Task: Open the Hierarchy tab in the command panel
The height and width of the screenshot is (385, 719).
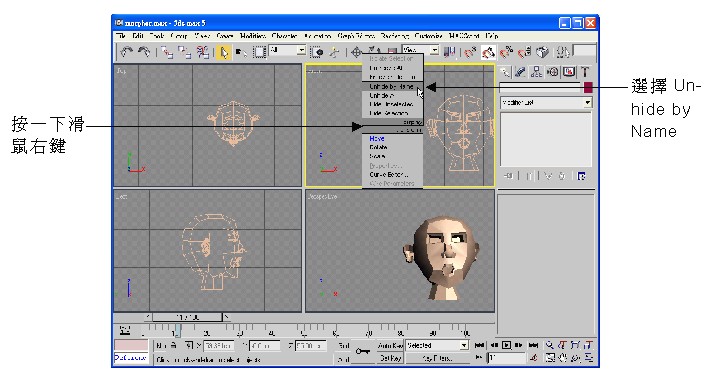Action: (x=536, y=72)
